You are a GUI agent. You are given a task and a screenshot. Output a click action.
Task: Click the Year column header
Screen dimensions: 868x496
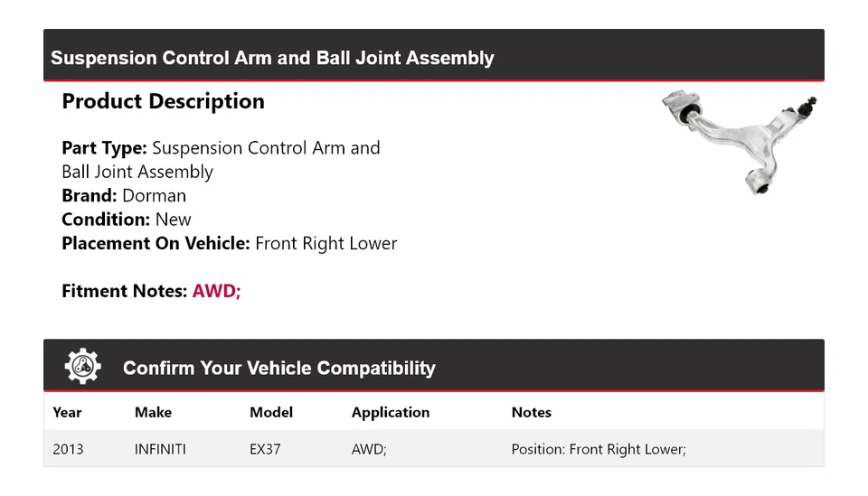click(x=67, y=413)
